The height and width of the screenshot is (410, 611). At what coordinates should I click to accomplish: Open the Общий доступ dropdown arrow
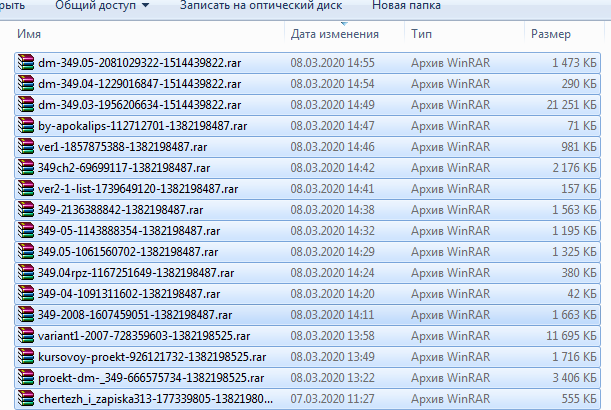[145, 5]
